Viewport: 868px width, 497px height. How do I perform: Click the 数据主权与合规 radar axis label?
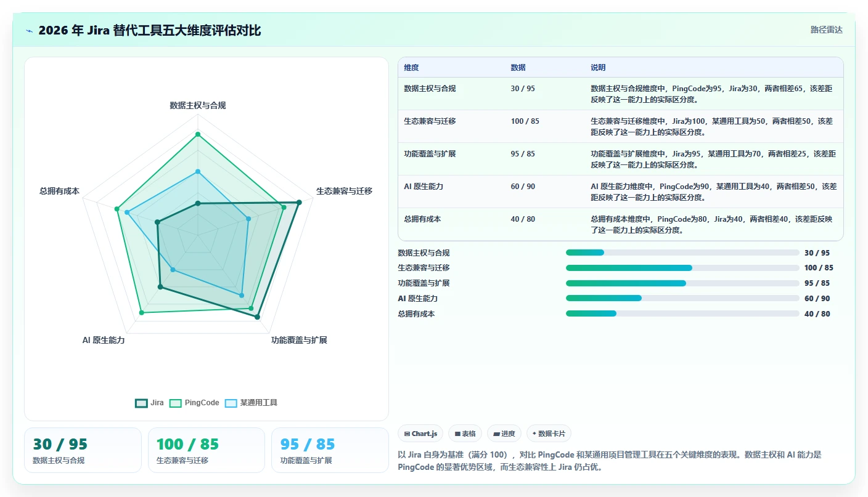pos(198,105)
